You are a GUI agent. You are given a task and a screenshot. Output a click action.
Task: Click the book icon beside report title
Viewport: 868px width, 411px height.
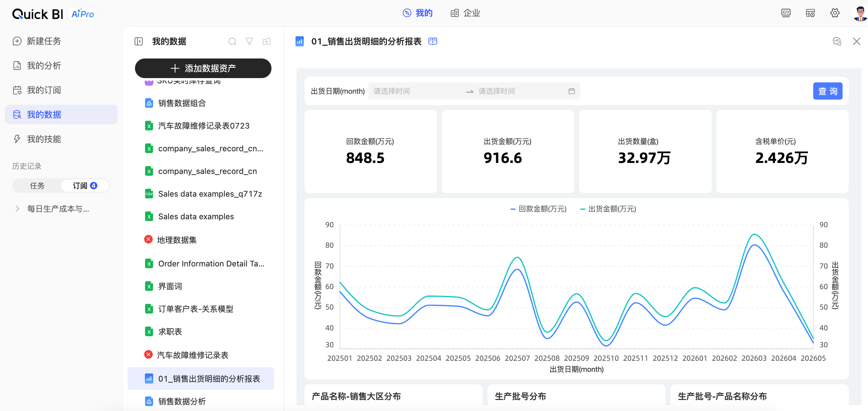(433, 41)
